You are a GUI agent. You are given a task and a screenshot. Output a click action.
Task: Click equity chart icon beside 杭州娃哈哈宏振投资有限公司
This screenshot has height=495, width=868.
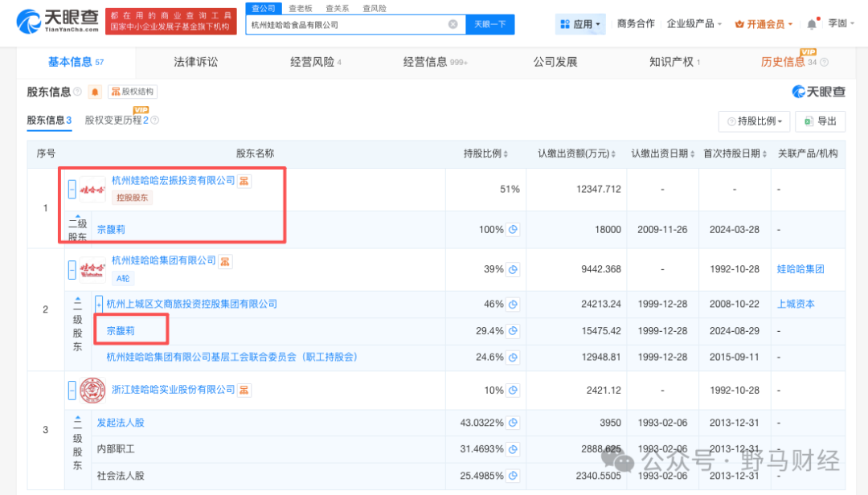coord(244,181)
